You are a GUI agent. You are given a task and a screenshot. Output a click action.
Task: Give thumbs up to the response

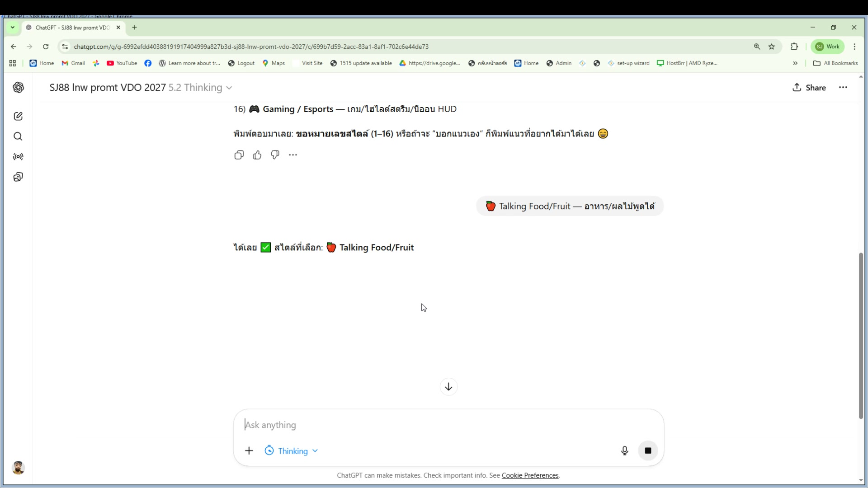257,155
